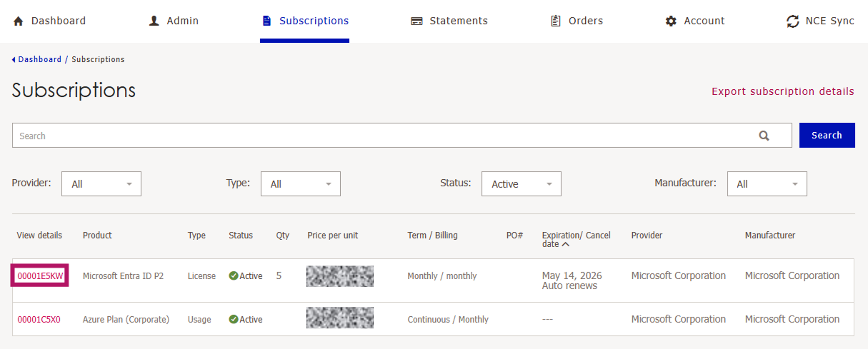Image resolution: width=868 pixels, height=349 pixels.
Task: Click the Dashboard home icon
Action: point(18,21)
